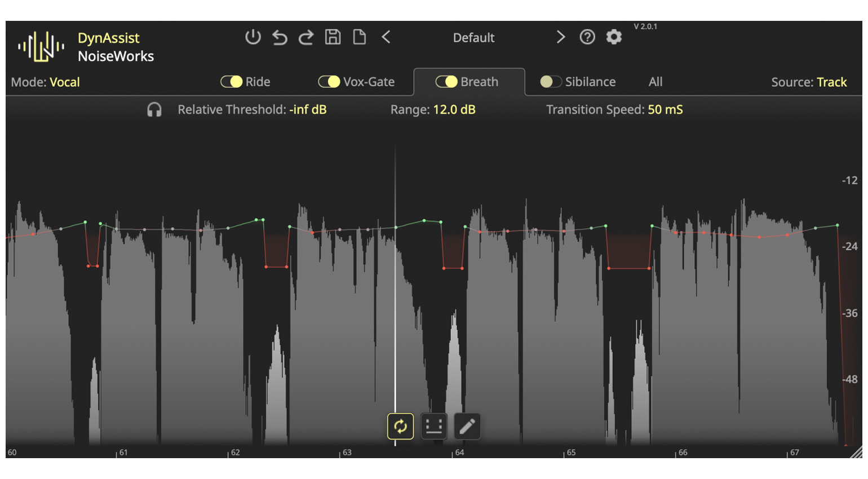Toggle the Ride switch off
This screenshot has height=479, width=868.
click(231, 82)
